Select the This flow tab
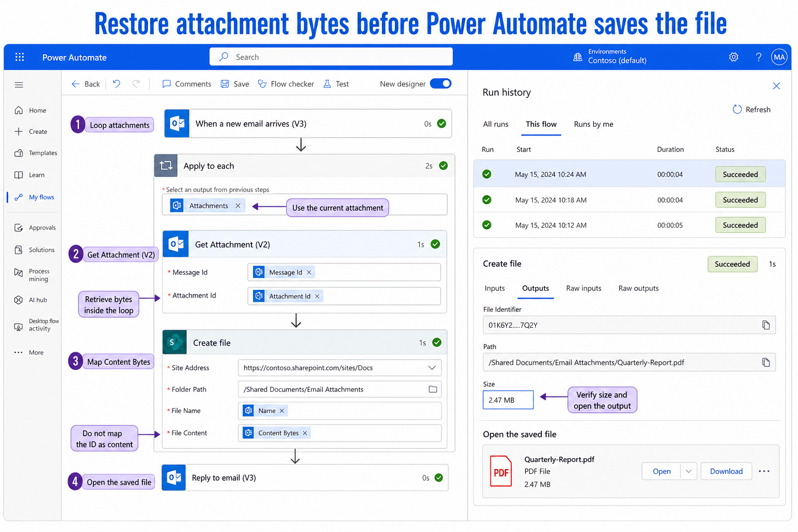 [541, 124]
